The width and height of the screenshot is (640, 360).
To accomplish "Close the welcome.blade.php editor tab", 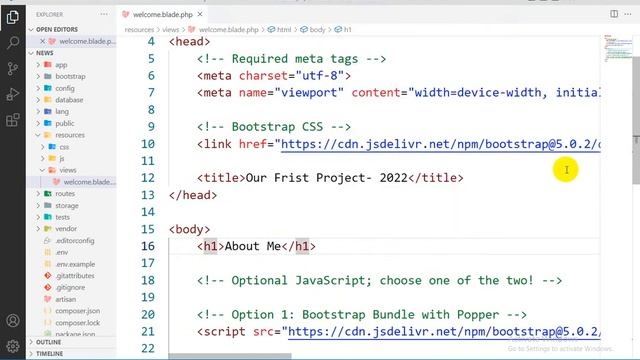I will (200, 14).
